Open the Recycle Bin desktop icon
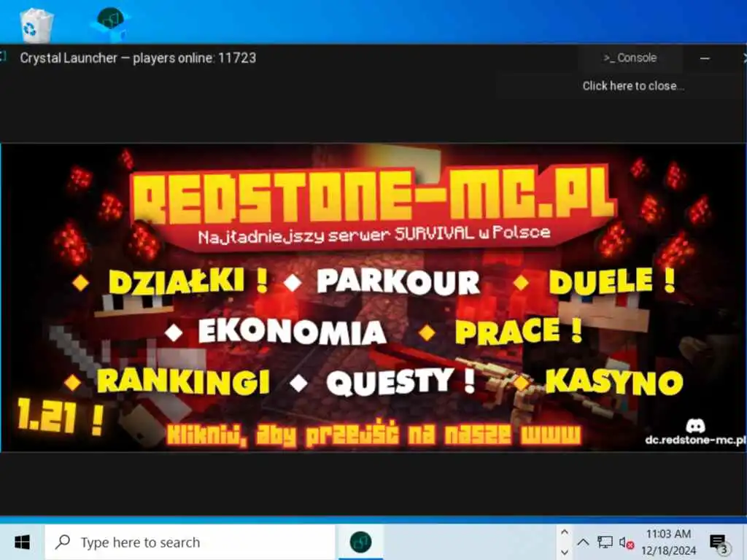Screen dimensions: 747x560 36,26
